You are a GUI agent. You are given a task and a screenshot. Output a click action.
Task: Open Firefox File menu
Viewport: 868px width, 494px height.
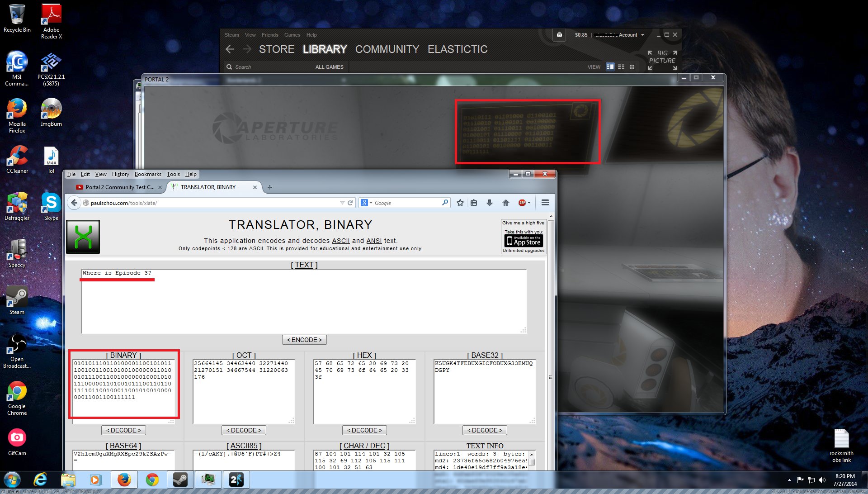tap(71, 174)
